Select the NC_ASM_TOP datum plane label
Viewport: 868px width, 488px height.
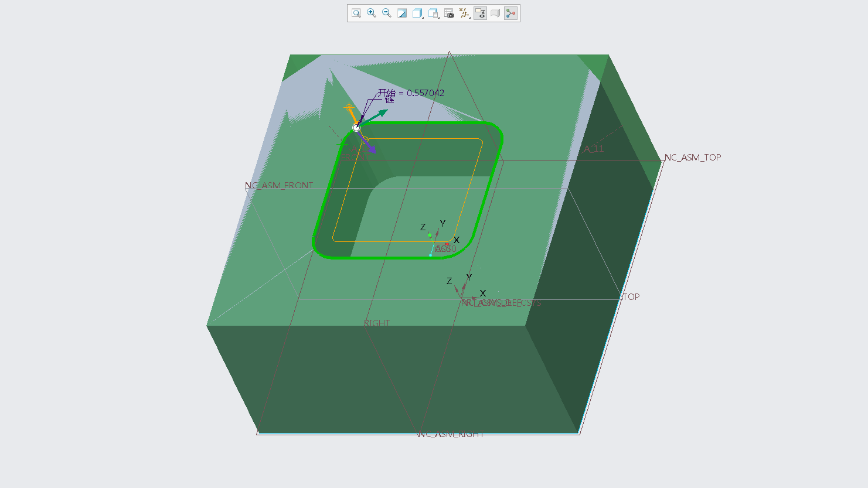point(692,157)
